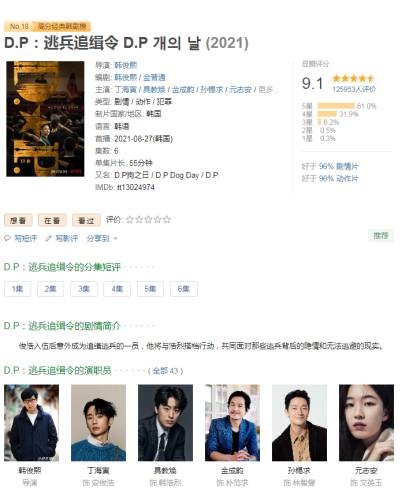Click the 推荐 button

tap(381, 236)
